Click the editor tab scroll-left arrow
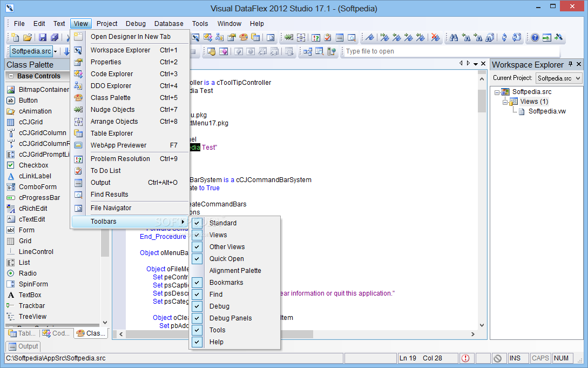Screen dimensions: 588x368 pyautogui.click(x=461, y=63)
